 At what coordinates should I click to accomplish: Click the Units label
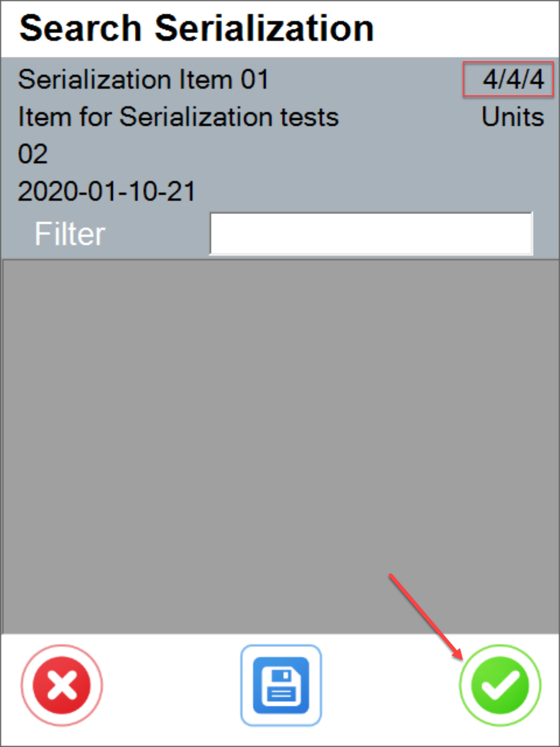tap(512, 117)
